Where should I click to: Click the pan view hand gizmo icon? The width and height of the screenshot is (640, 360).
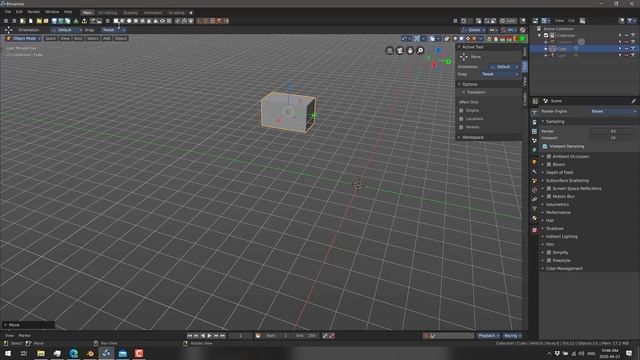click(410, 51)
